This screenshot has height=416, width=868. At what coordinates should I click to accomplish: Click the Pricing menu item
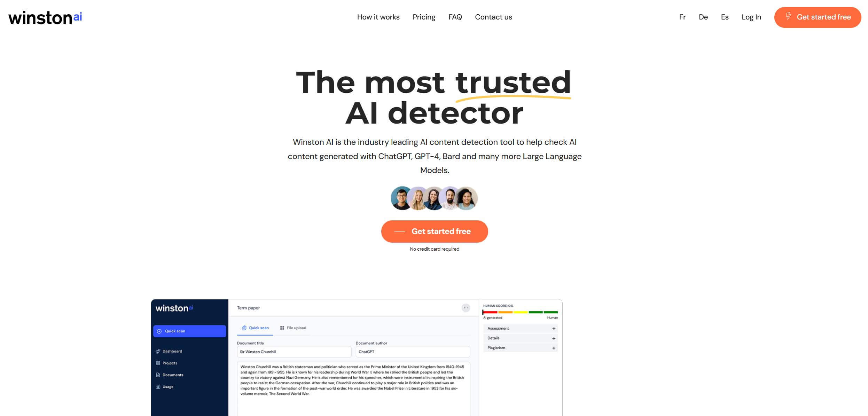pos(424,17)
